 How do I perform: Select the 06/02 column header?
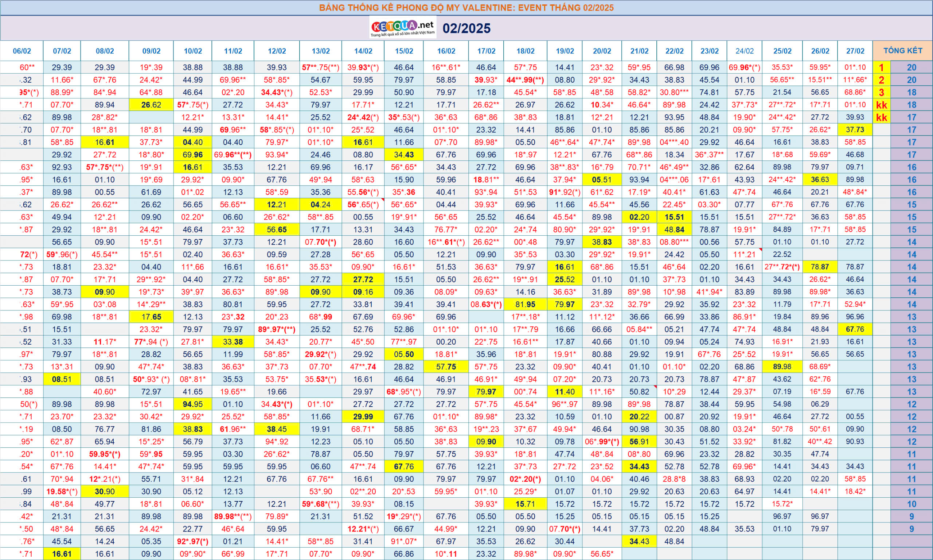point(22,51)
